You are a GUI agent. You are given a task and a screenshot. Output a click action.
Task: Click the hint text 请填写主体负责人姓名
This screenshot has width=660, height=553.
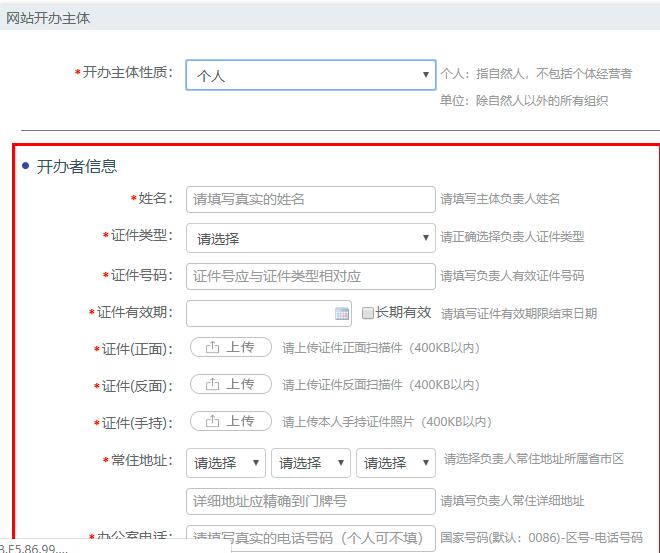[x=500, y=199]
